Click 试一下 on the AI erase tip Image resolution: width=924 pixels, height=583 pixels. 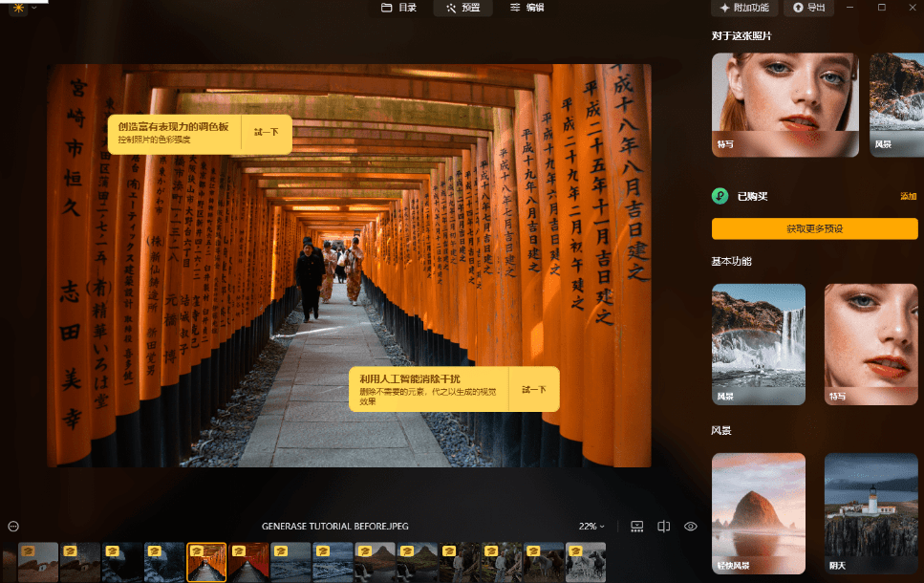tap(533, 390)
